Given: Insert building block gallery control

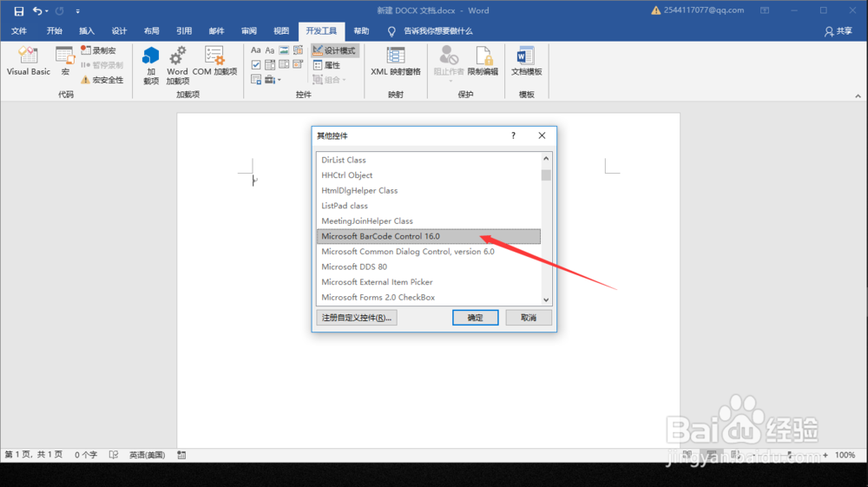Looking at the screenshot, I should click(x=298, y=50).
